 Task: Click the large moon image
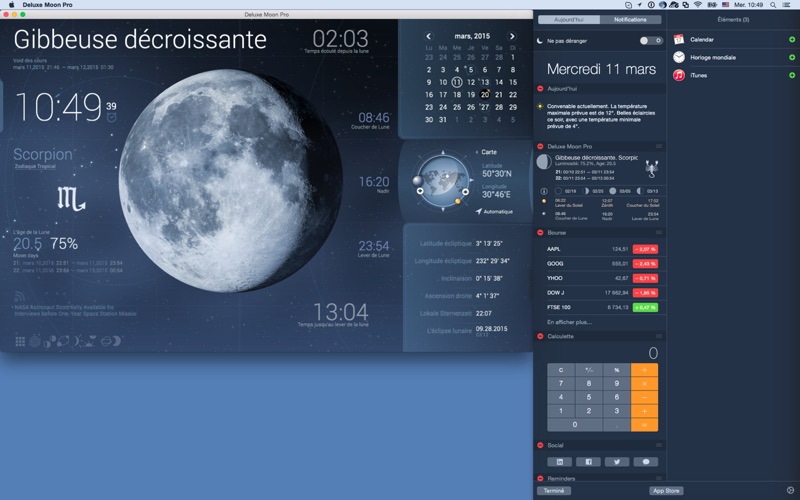[x=231, y=181]
